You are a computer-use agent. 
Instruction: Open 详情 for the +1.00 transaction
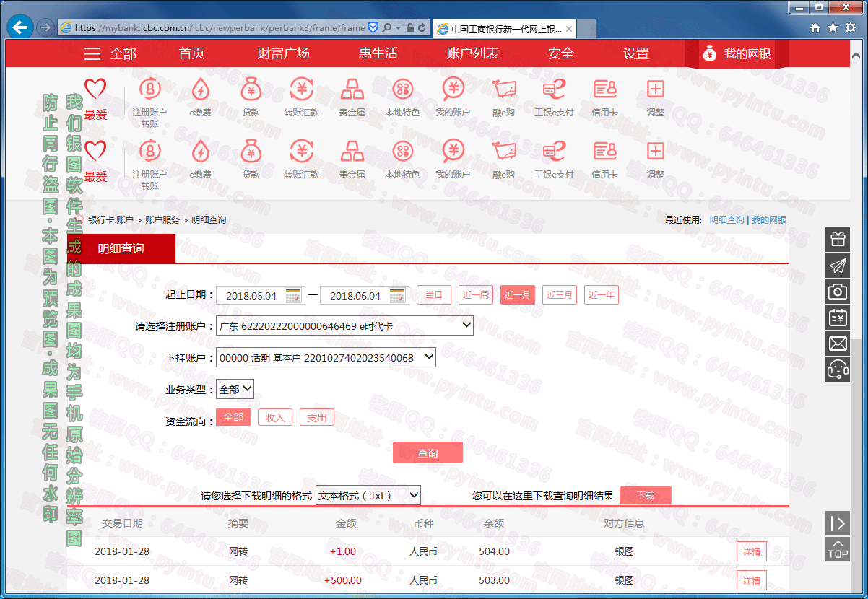751,551
